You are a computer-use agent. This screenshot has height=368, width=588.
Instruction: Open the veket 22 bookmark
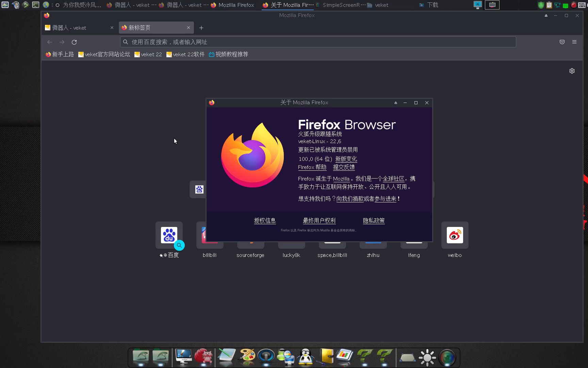148,54
